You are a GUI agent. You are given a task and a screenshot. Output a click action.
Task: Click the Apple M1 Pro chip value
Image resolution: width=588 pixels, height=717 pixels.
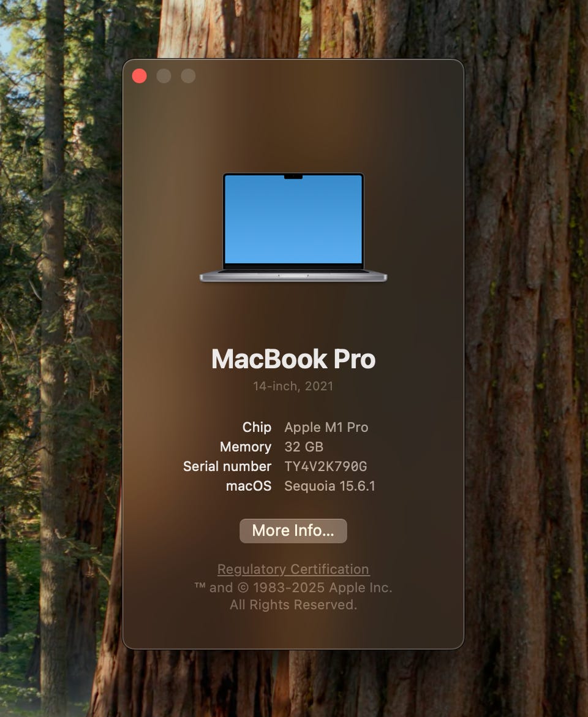pos(326,427)
